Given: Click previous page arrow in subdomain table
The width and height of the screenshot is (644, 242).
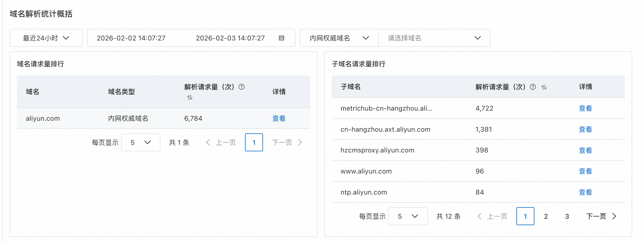Looking at the screenshot, I should [479, 216].
